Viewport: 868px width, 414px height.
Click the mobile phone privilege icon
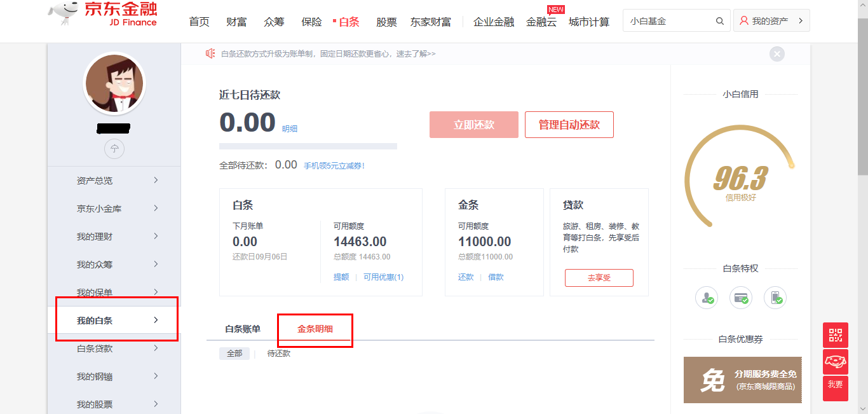click(775, 298)
